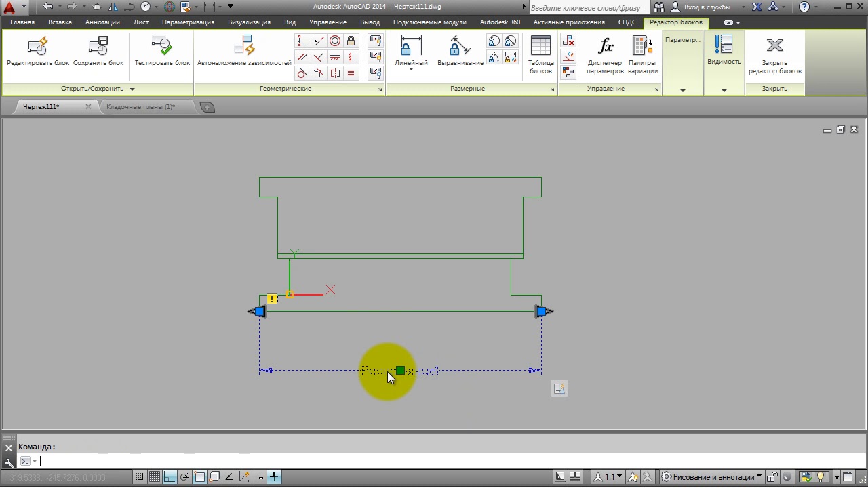Customize Quick Access Toolbar dropdown arrow
Screen dimensions: 868x488
[230, 7]
